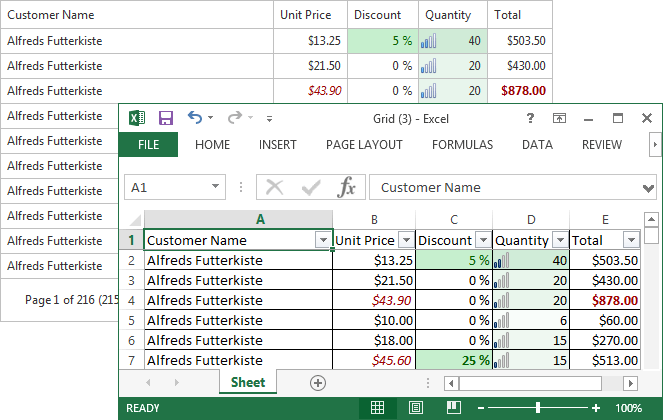
Task: Click zoom in plus button
Action: (597, 408)
